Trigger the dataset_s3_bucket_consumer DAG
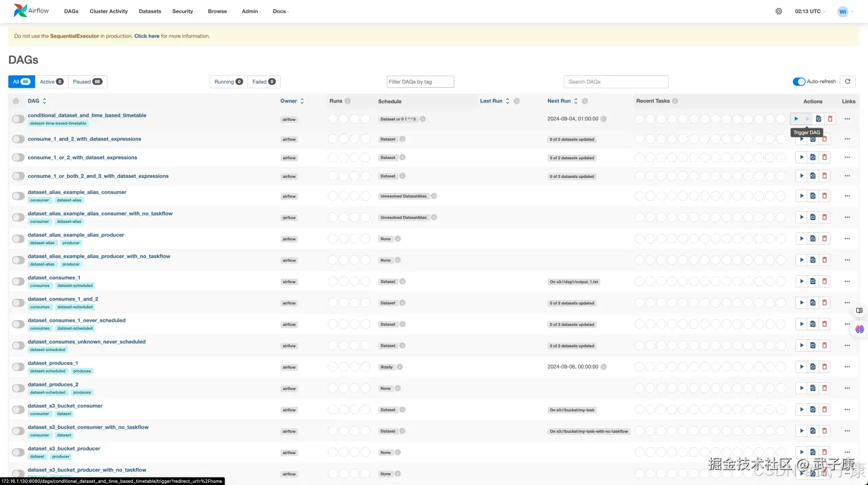Viewport: 868px width, 485px height. 801,409
